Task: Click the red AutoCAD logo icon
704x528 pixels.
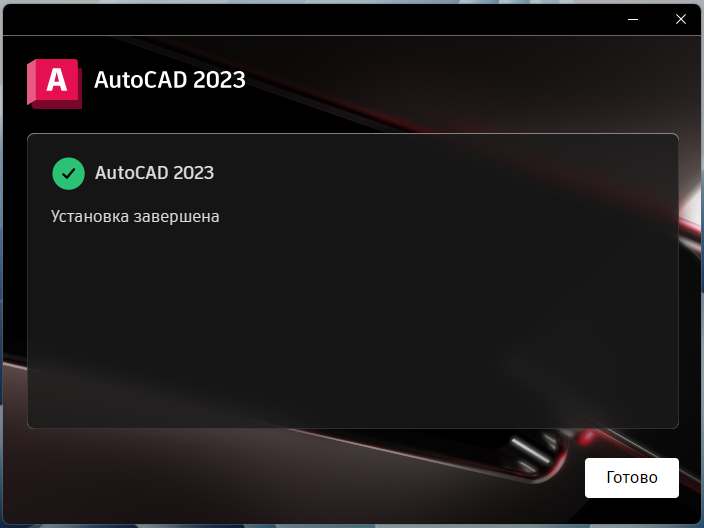Action: (x=54, y=84)
